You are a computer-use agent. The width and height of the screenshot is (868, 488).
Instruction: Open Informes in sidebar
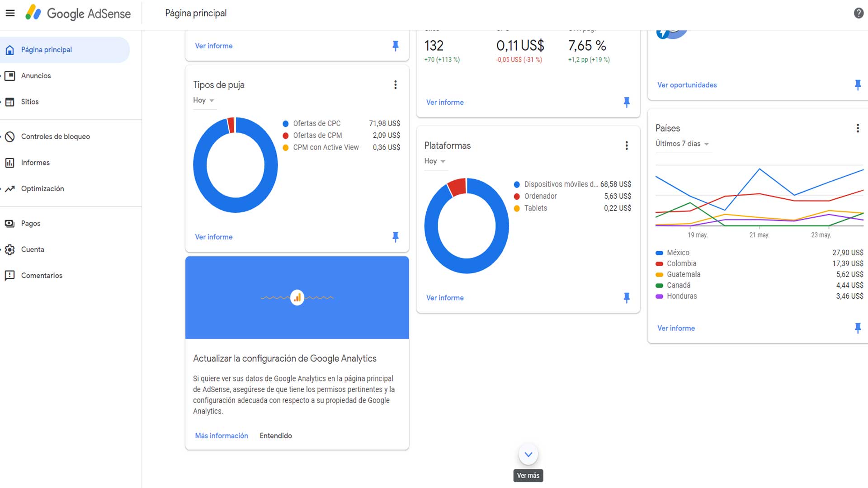(35, 163)
